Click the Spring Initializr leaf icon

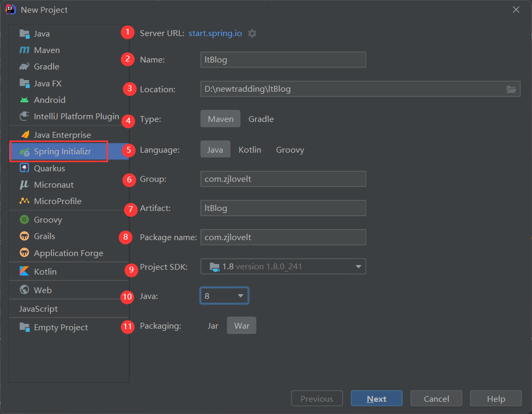(x=24, y=152)
